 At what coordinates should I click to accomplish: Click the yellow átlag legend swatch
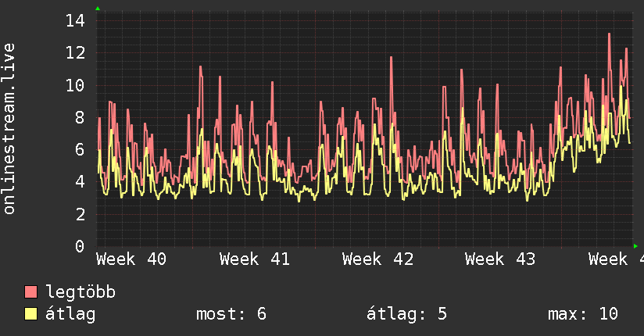coord(30,314)
